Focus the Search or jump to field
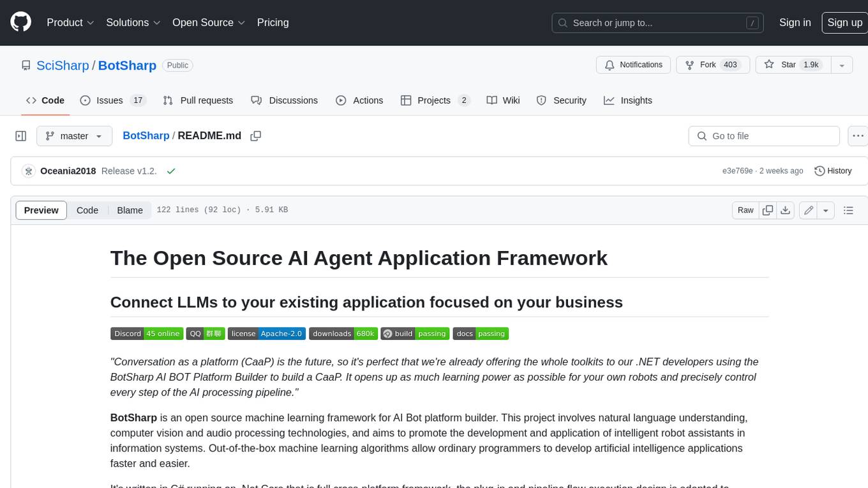This screenshot has width=868, height=488. click(658, 23)
